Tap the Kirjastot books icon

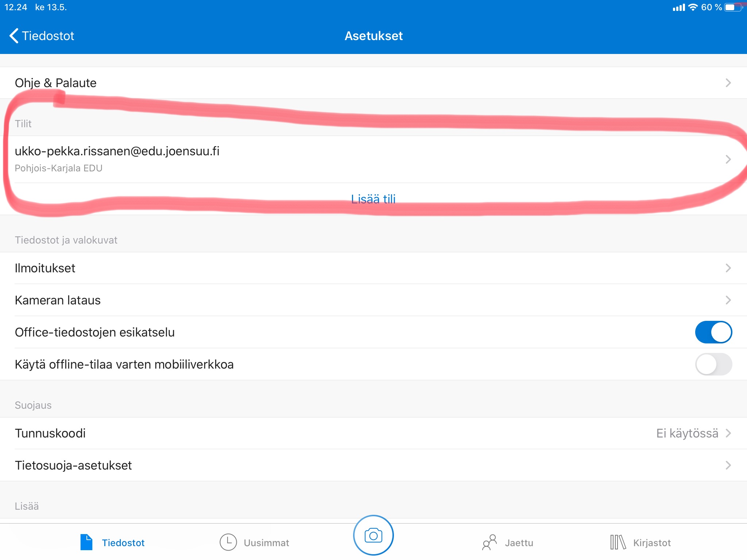coord(618,542)
